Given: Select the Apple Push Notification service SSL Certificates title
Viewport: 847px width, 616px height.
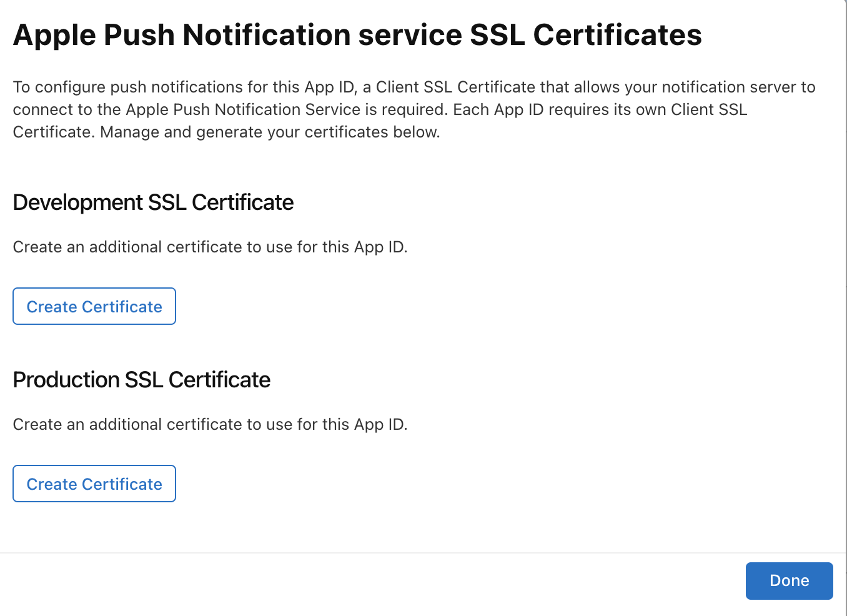Looking at the screenshot, I should point(357,35).
